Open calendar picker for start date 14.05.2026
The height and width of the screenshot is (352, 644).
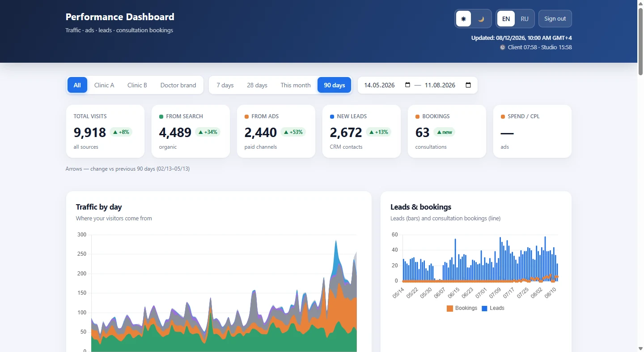pos(407,85)
